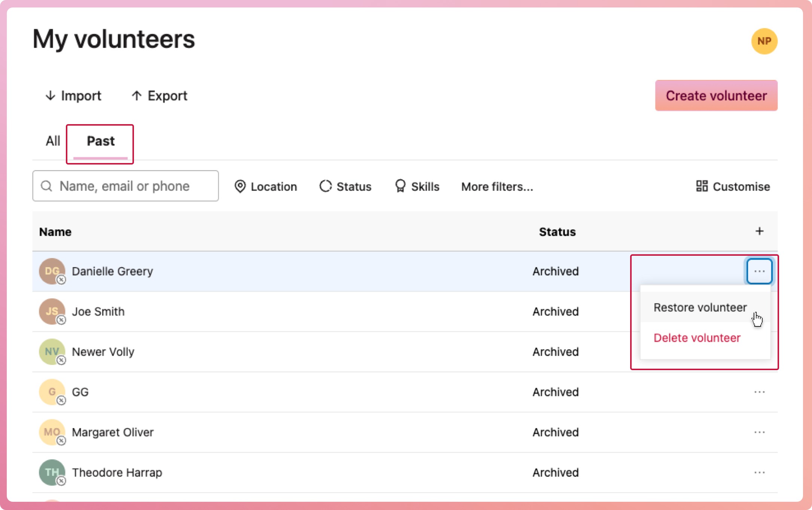
Task: Click the plus icon to add column
Action: [759, 231]
